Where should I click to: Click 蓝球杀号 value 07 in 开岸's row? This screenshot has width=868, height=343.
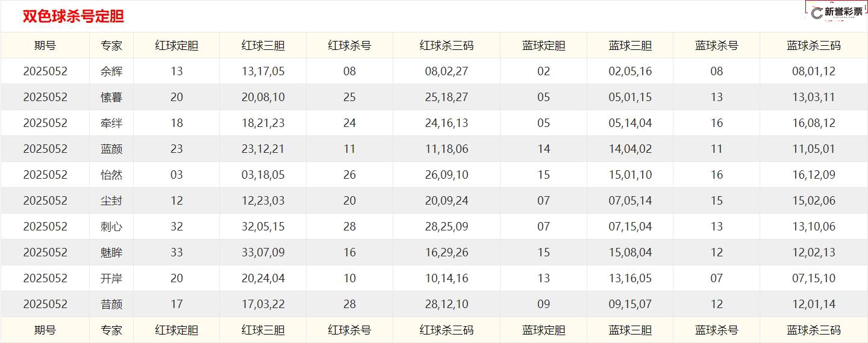716,278
